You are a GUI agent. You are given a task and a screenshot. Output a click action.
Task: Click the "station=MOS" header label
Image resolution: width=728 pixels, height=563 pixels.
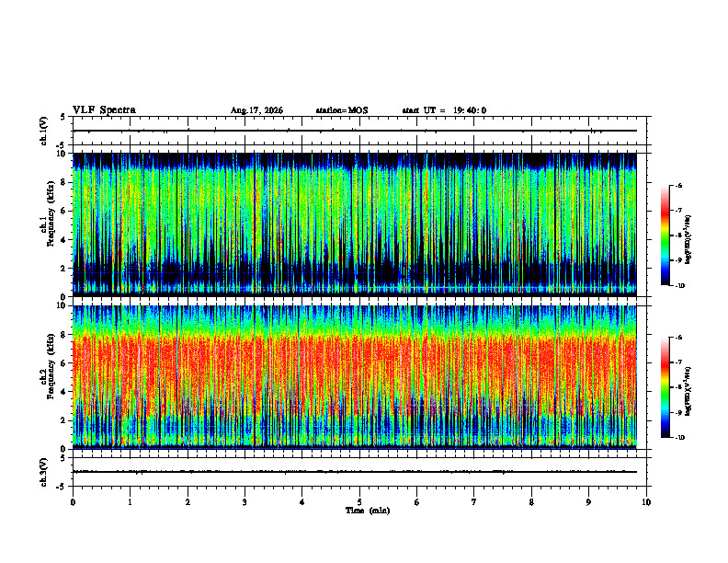click(x=342, y=110)
